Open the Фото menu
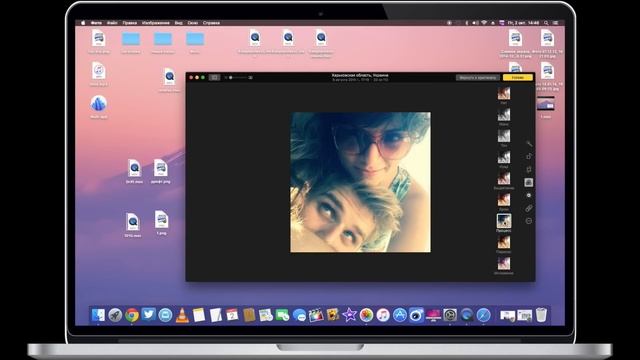640x360 pixels. (96, 23)
